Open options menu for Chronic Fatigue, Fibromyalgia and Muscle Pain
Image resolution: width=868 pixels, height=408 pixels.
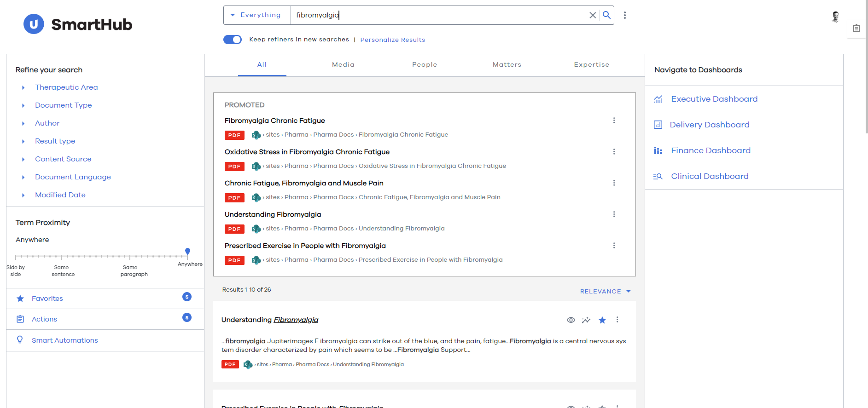614,183
